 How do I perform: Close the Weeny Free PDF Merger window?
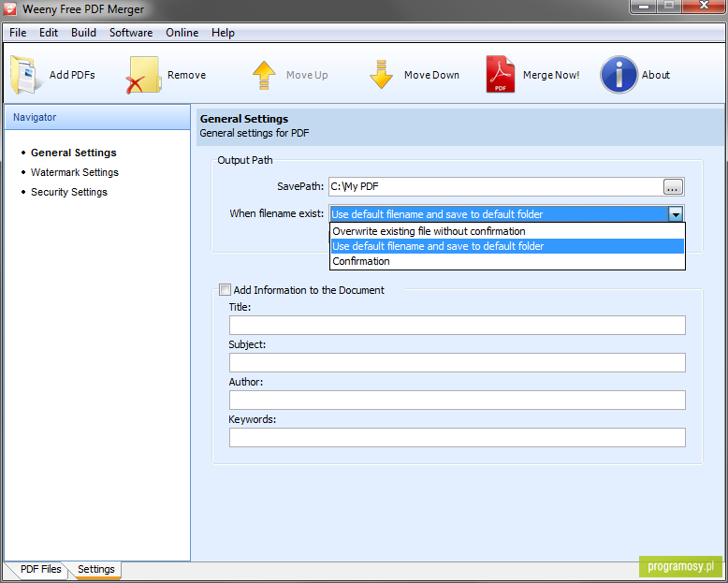point(704,6)
